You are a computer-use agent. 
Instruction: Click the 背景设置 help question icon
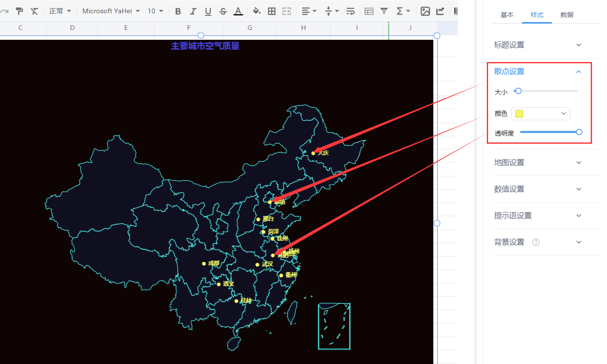(x=536, y=242)
